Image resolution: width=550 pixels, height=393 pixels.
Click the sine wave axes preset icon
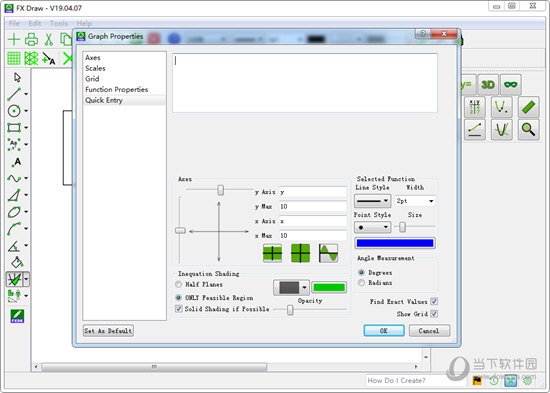[328, 253]
